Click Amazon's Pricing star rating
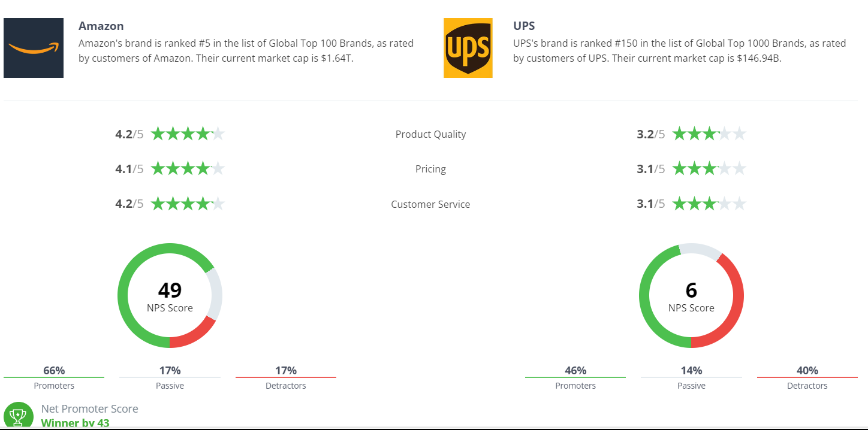 click(x=188, y=169)
